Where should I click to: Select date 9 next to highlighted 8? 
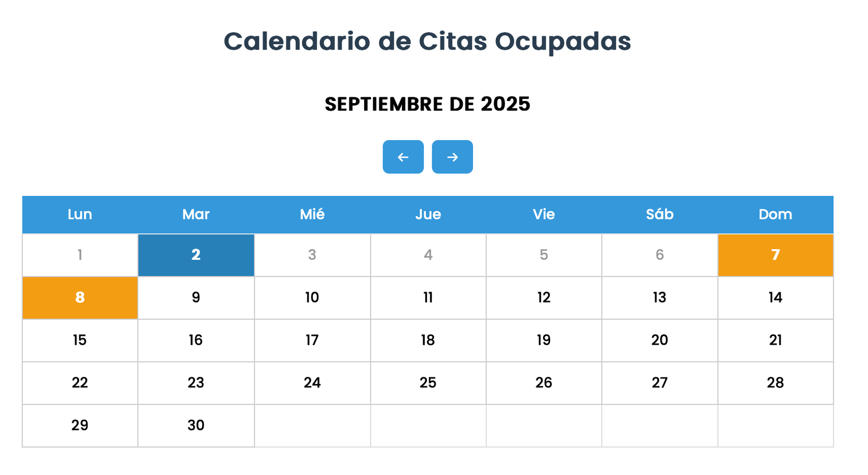[x=196, y=297]
